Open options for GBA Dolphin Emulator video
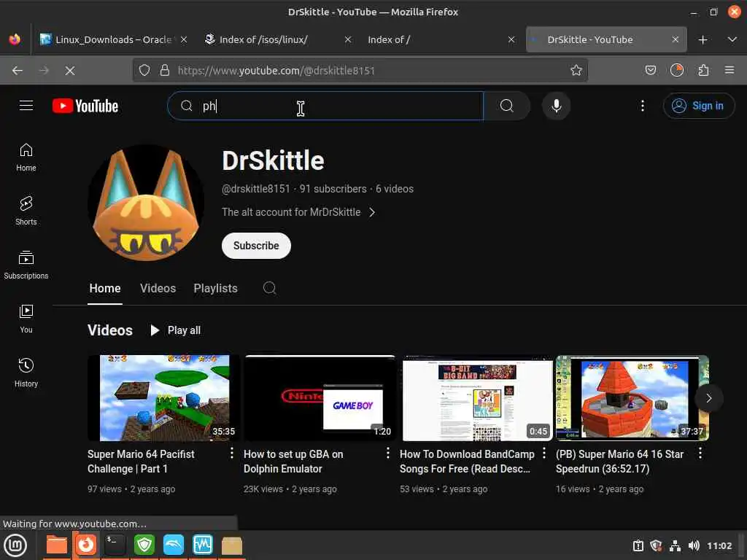Image resolution: width=747 pixels, height=560 pixels. click(x=388, y=454)
